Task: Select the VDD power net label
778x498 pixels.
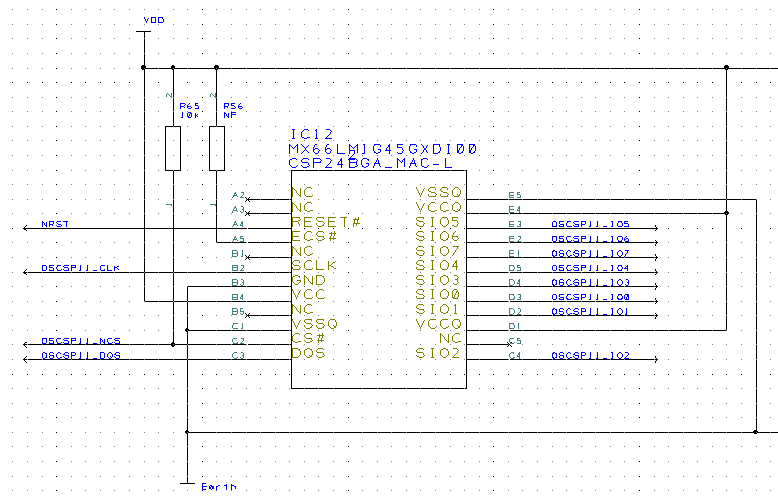Action: pyautogui.click(x=154, y=20)
